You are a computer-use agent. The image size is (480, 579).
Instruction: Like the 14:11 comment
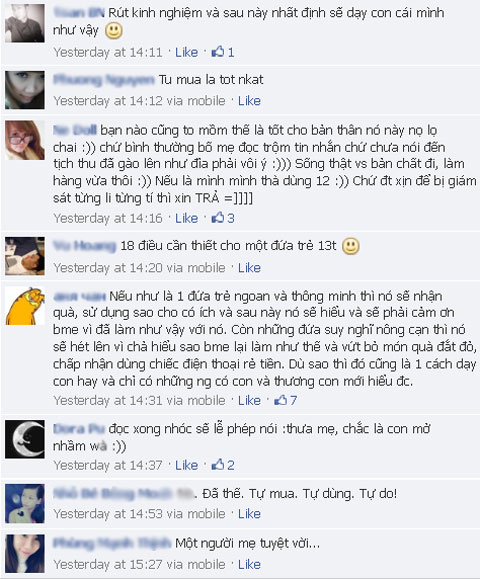click(186, 52)
